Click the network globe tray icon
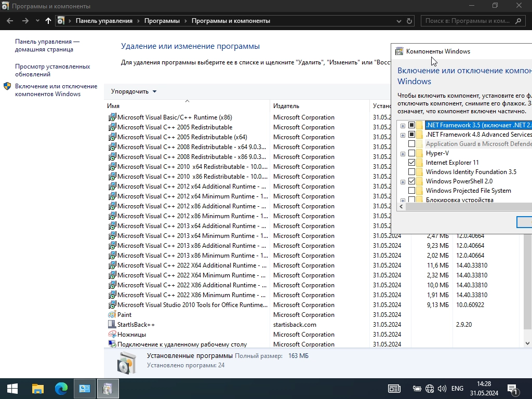 pos(430,389)
